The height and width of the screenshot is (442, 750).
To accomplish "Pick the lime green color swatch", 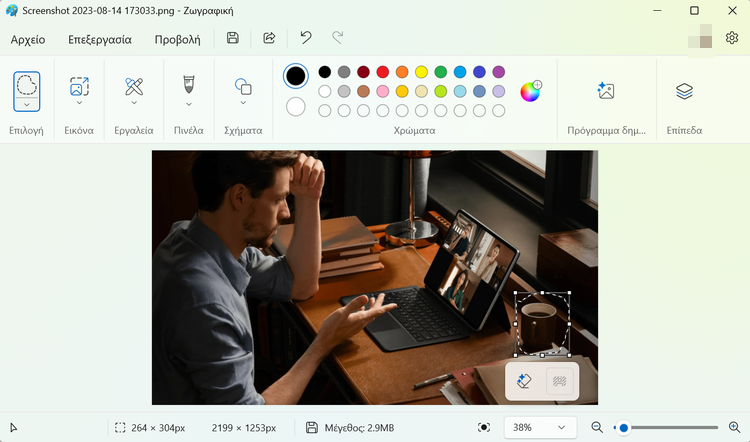I will [x=441, y=91].
